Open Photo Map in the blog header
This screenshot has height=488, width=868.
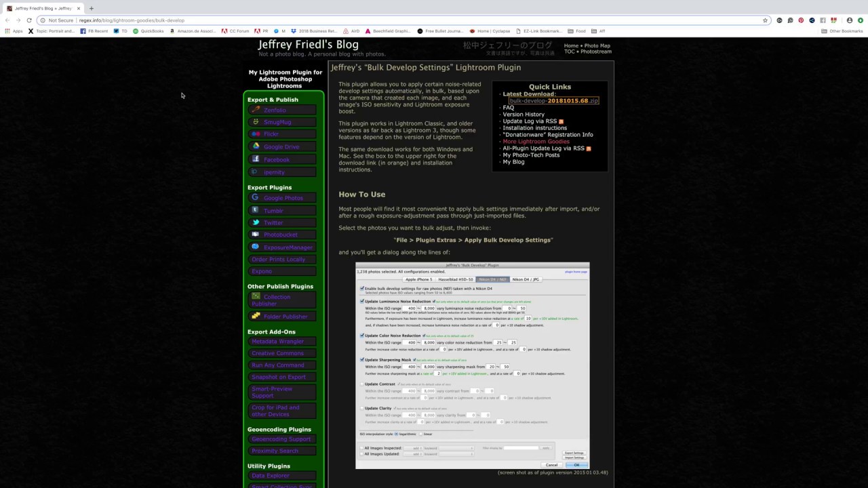(597, 45)
